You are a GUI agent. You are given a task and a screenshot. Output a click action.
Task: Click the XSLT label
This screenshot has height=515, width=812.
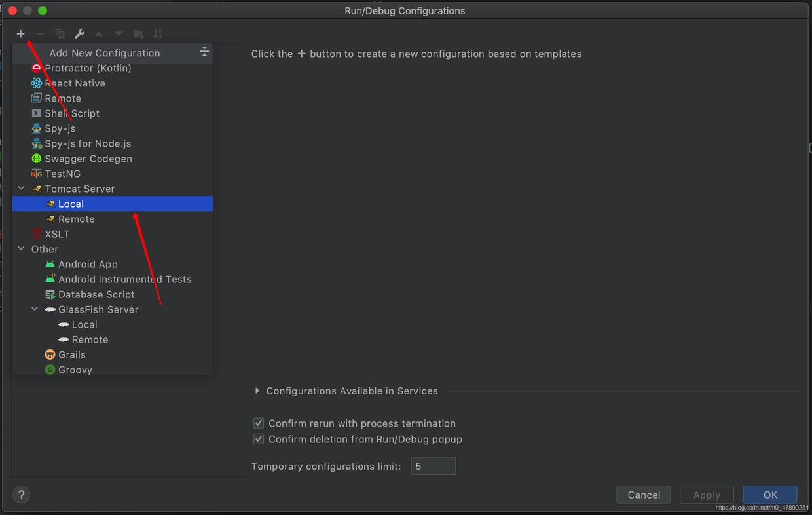pos(57,234)
